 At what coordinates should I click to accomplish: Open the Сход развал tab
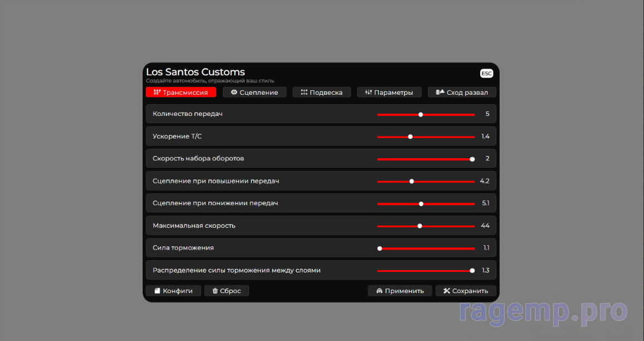click(462, 92)
